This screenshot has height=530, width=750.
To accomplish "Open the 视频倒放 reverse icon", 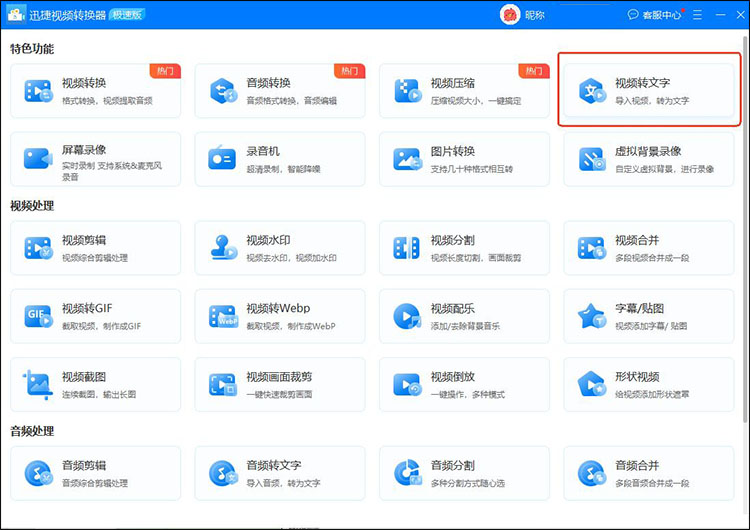I will tap(407, 385).
